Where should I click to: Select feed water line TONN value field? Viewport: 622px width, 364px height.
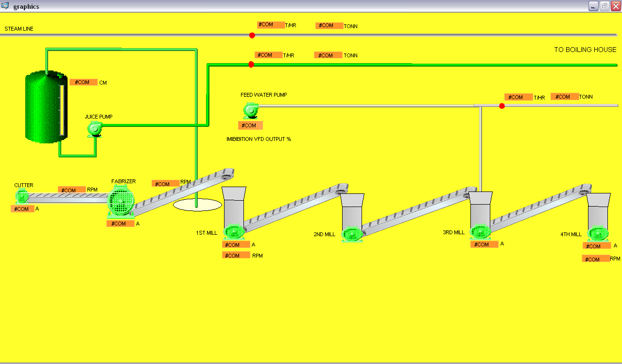tap(565, 97)
